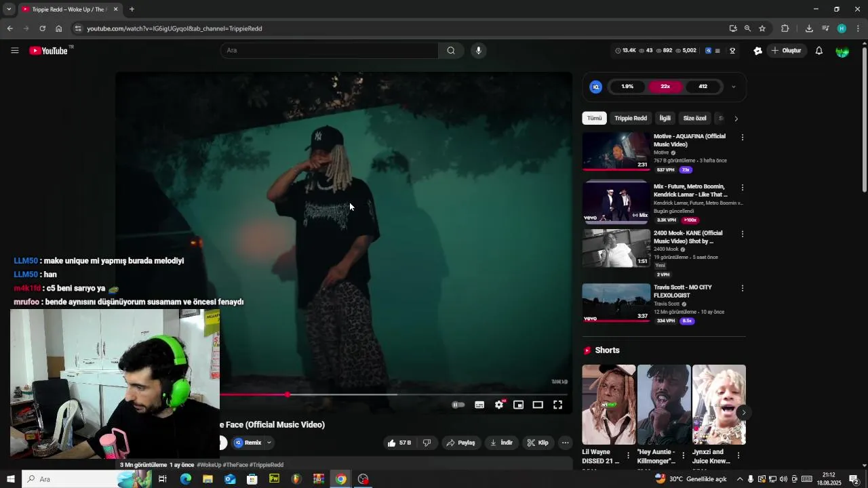The width and height of the screenshot is (868, 488).
Task: Bookmark this page with star icon
Action: coord(762,28)
